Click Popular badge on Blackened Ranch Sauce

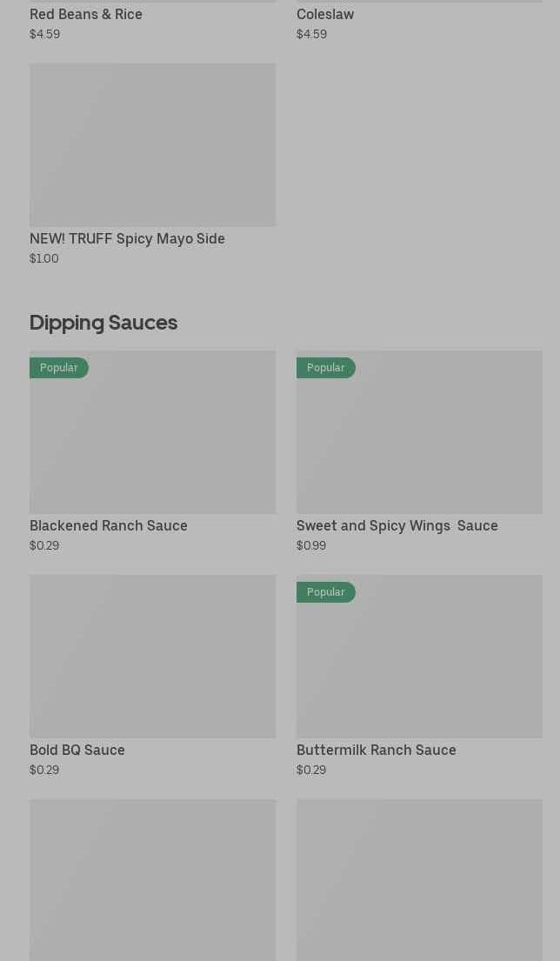[59, 368]
